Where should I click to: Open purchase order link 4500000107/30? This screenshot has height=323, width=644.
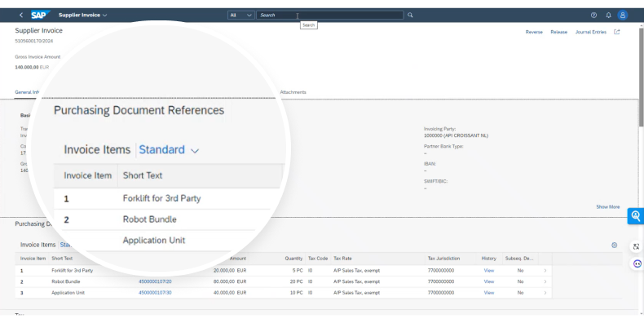(x=155, y=293)
